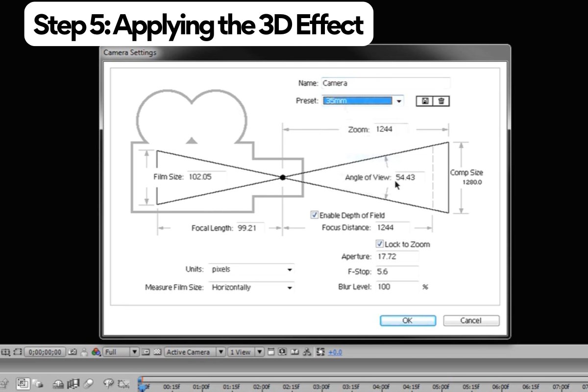Open the grid and guide options
Image resolution: width=588 pixels, height=392 pixels.
coord(271,352)
